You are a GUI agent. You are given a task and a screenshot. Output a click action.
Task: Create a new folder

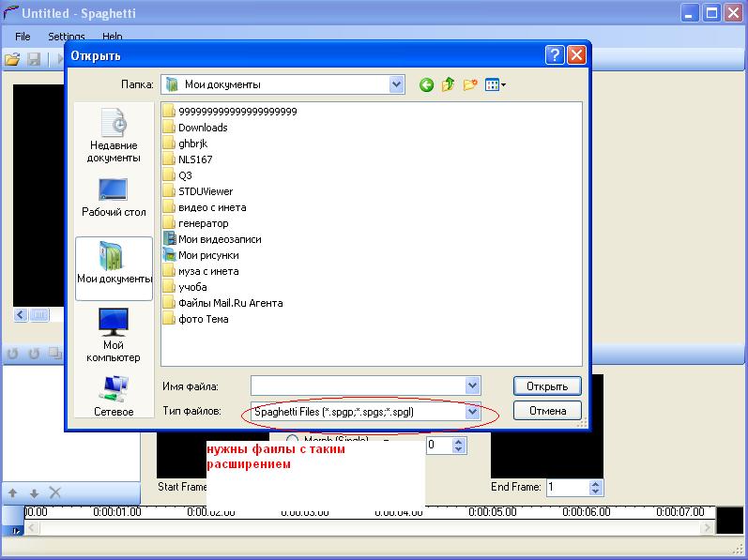click(x=470, y=84)
